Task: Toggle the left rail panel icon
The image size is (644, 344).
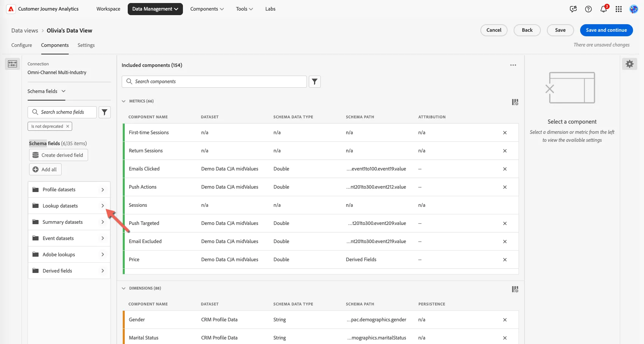Action: [x=12, y=64]
